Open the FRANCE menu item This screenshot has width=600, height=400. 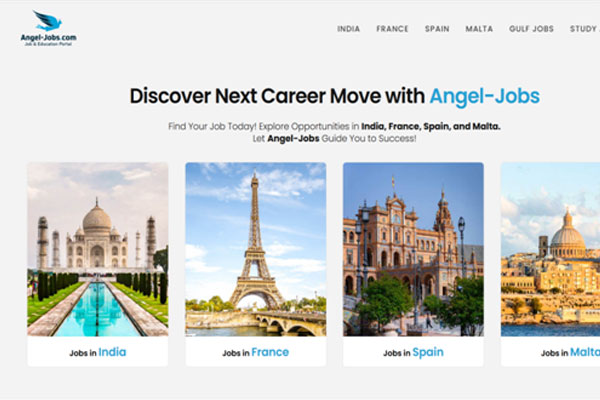(x=392, y=29)
